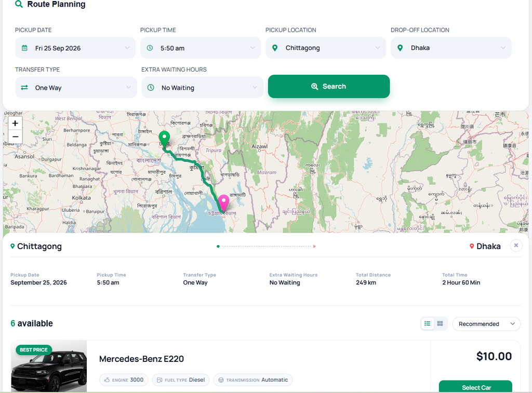532x393 pixels.
Task: Click the clock icon in Extra Waiting Hours
Action: [x=151, y=88]
